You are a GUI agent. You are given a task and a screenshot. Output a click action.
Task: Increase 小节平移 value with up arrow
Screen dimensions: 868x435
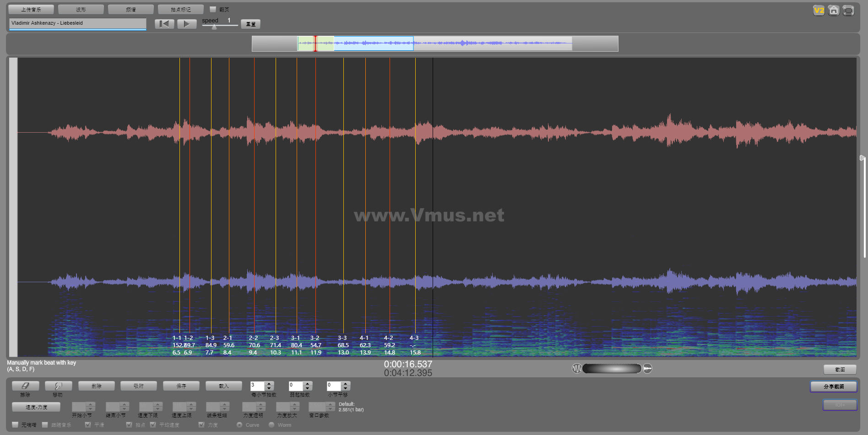pyautogui.click(x=346, y=384)
